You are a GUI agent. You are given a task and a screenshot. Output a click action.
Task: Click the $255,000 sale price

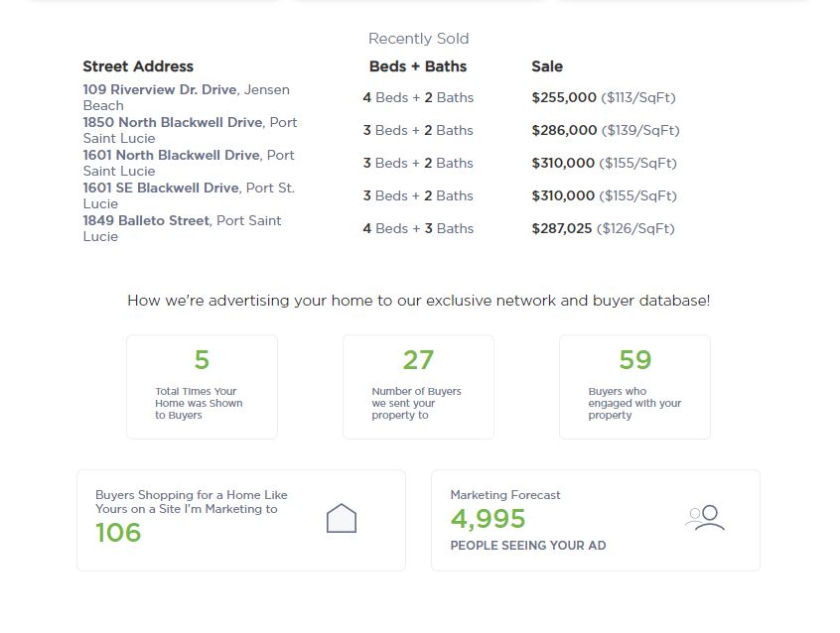click(x=564, y=97)
